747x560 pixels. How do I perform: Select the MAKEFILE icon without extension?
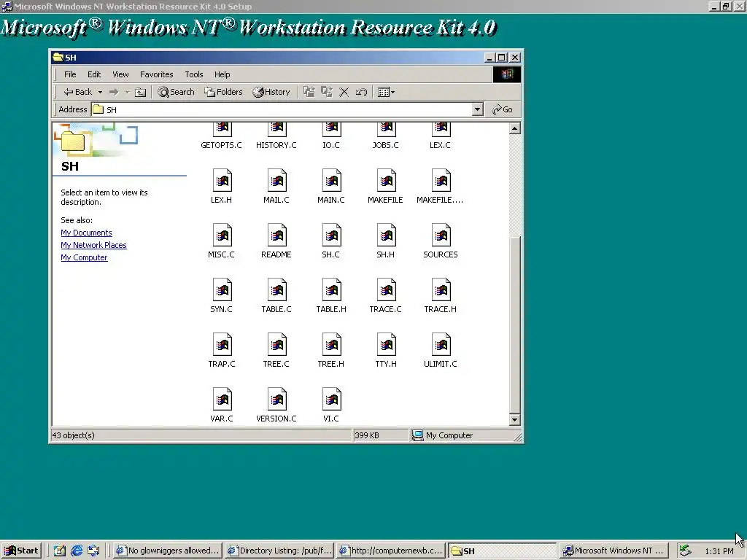click(x=386, y=187)
